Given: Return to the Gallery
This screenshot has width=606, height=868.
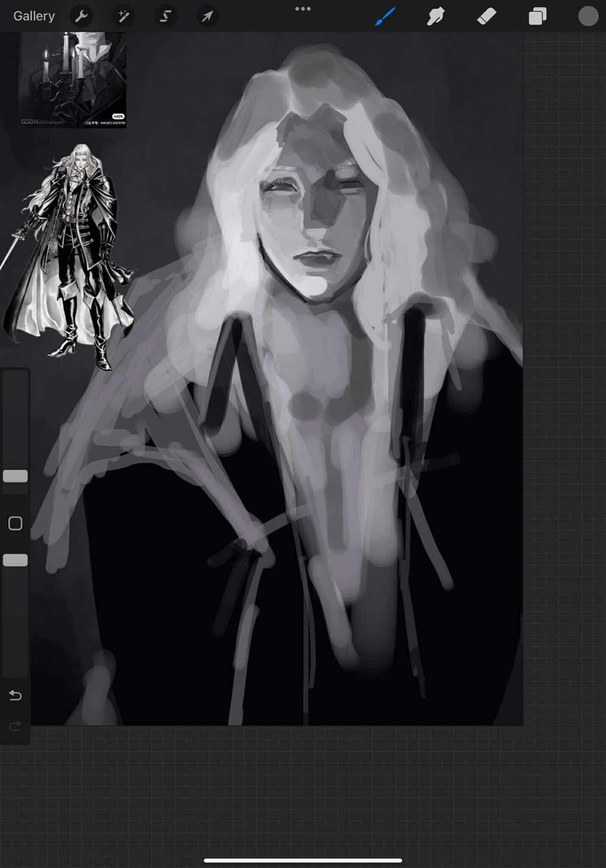Looking at the screenshot, I should point(34,16).
